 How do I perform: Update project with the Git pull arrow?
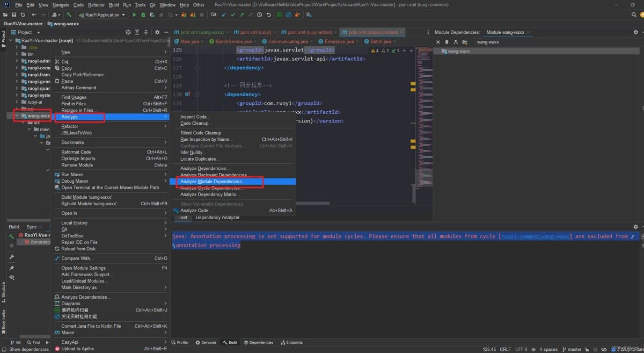coord(224,15)
